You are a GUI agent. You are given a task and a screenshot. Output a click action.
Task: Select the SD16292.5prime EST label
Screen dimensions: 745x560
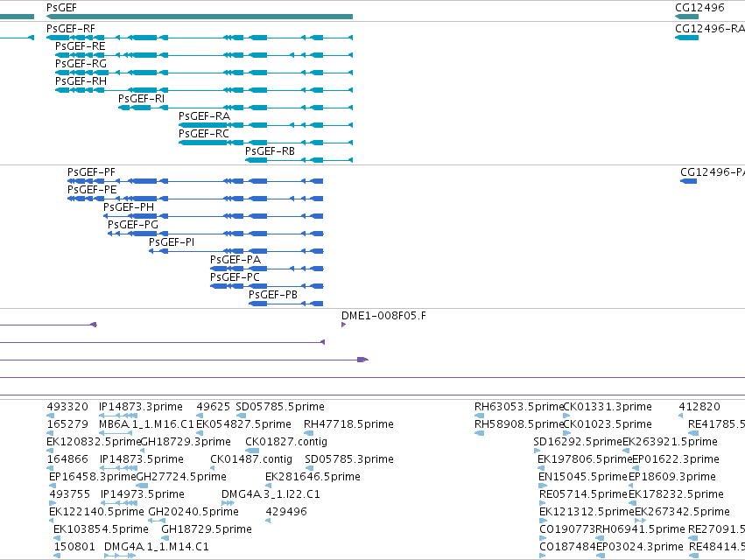579,442
